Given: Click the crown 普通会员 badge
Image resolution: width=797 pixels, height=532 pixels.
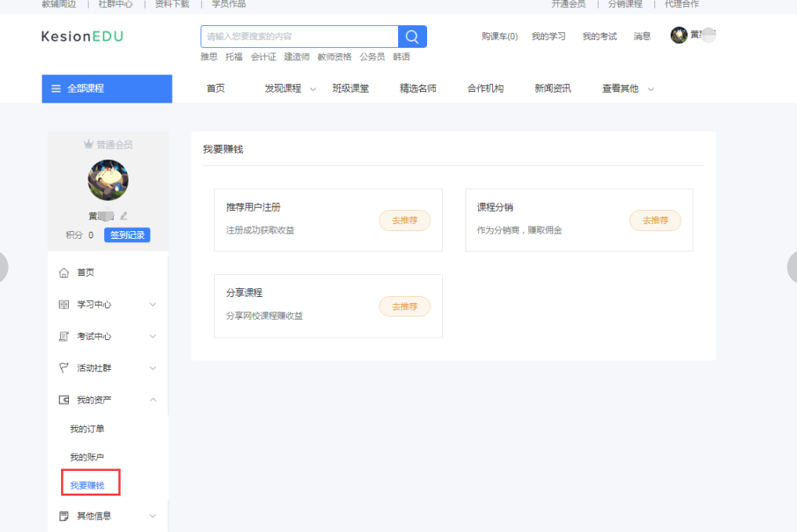Looking at the screenshot, I should 108,145.
